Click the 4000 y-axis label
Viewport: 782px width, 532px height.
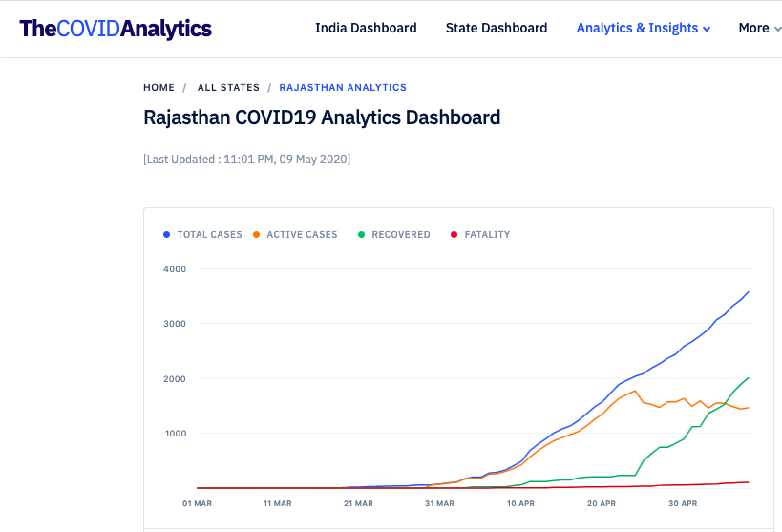tap(175, 269)
